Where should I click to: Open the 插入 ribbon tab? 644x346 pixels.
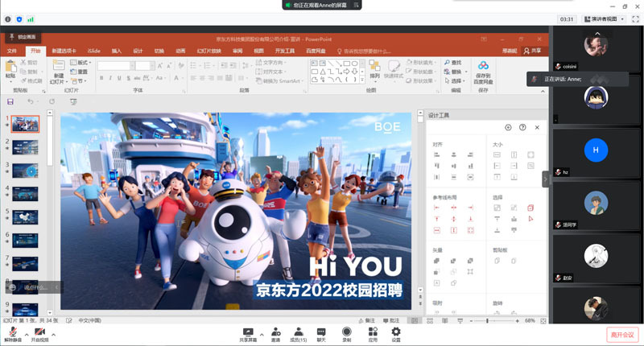pos(117,51)
